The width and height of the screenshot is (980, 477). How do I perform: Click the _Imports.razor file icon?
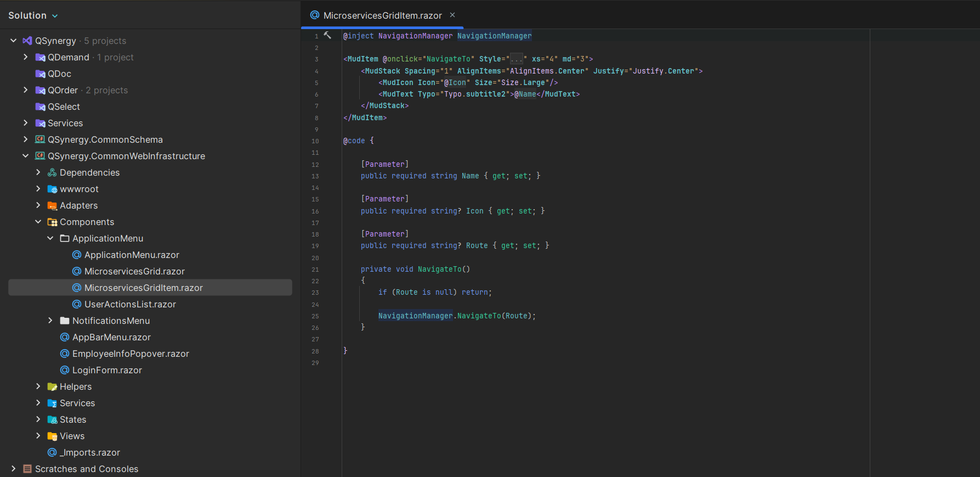coord(52,452)
